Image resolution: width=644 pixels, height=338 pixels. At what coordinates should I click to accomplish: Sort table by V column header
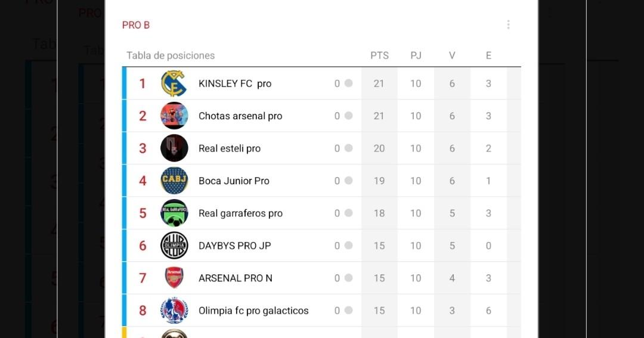[x=452, y=55]
